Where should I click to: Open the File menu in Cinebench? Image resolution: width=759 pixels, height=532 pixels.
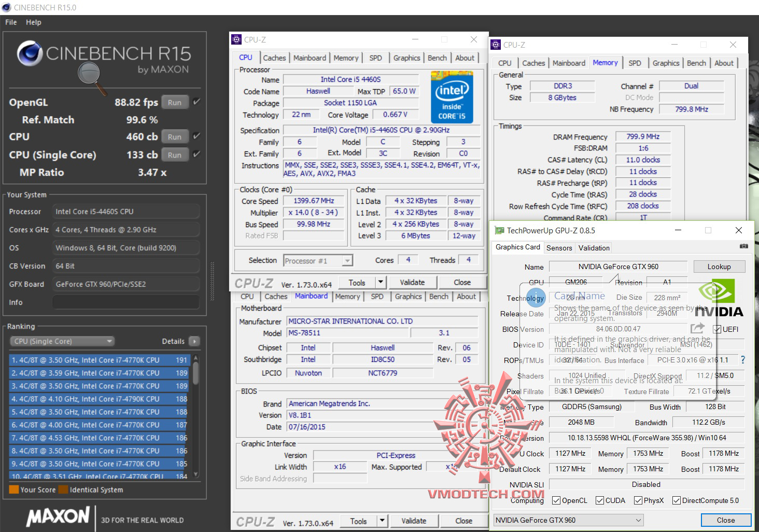(11, 22)
